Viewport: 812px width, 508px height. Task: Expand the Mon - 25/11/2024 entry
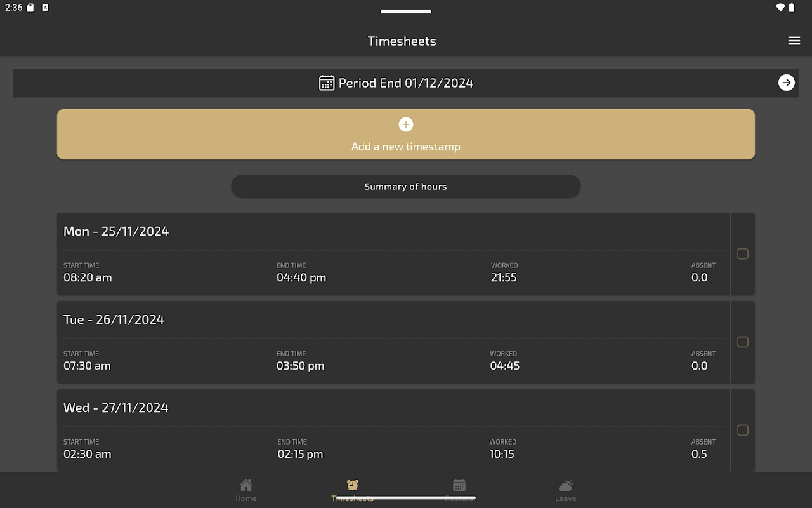tap(116, 231)
